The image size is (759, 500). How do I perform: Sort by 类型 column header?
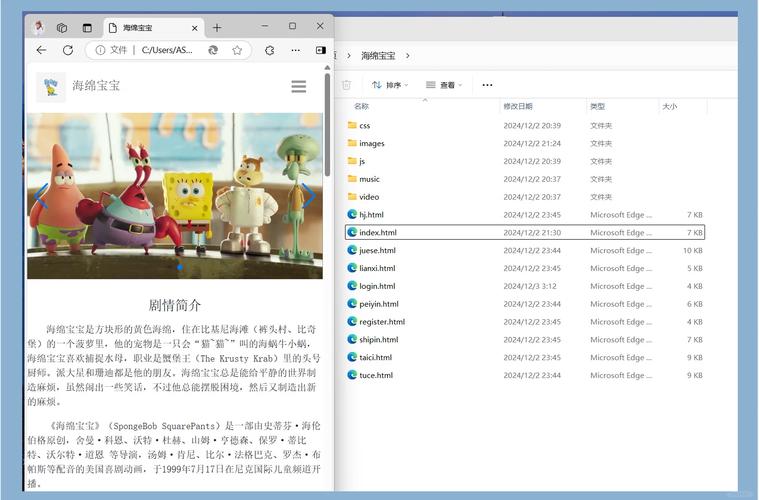(x=598, y=106)
